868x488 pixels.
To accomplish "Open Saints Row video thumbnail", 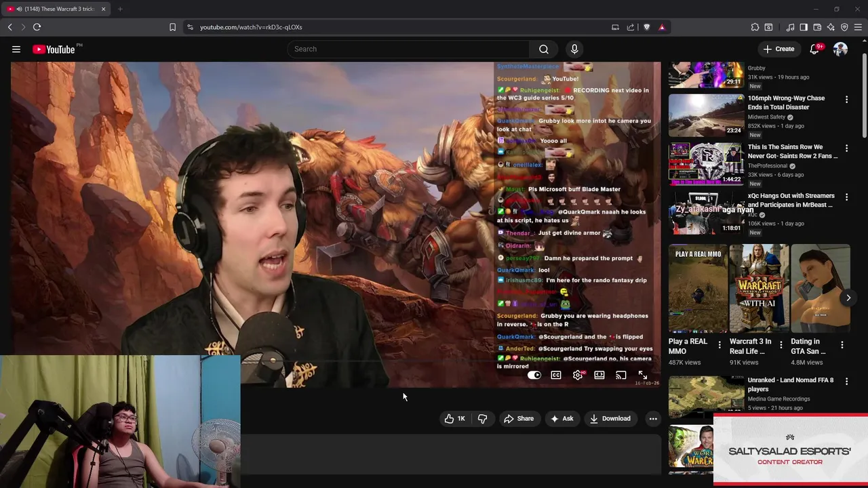I will click(706, 163).
